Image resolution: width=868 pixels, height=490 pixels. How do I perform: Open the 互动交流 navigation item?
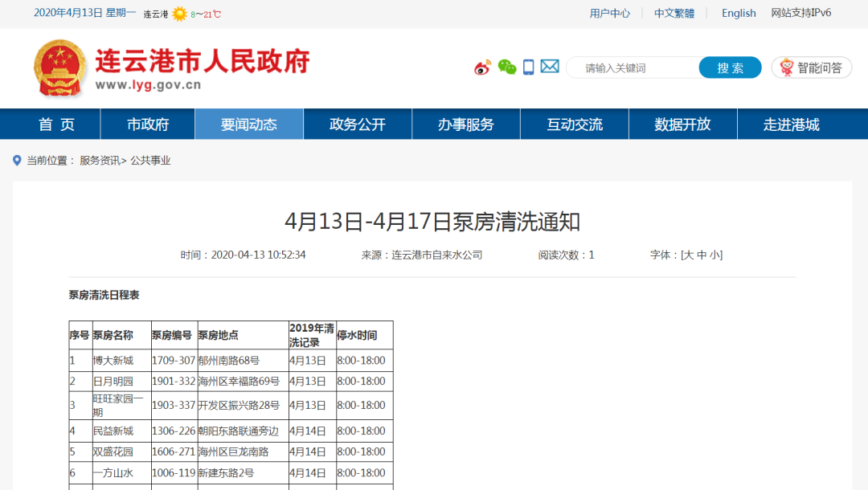tap(575, 125)
